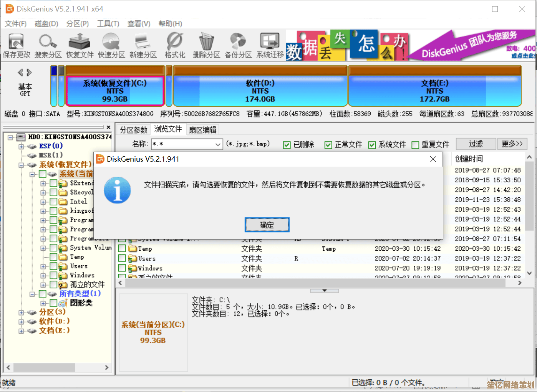Screen dimensions: 537x392
Task: Toggle the 已删除 deleted files checkbox
Action: click(x=287, y=145)
